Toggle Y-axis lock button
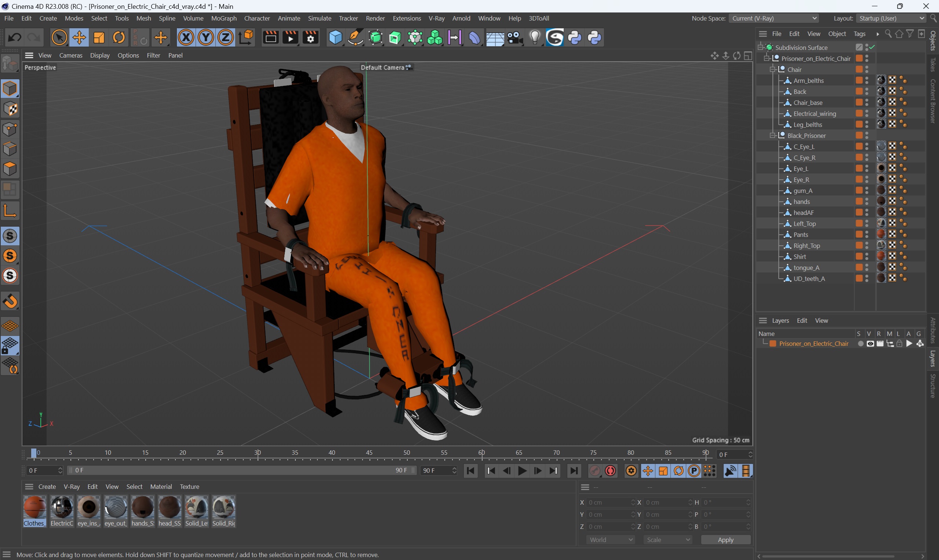Image resolution: width=939 pixels, height=560 pixels. (206, 37)
